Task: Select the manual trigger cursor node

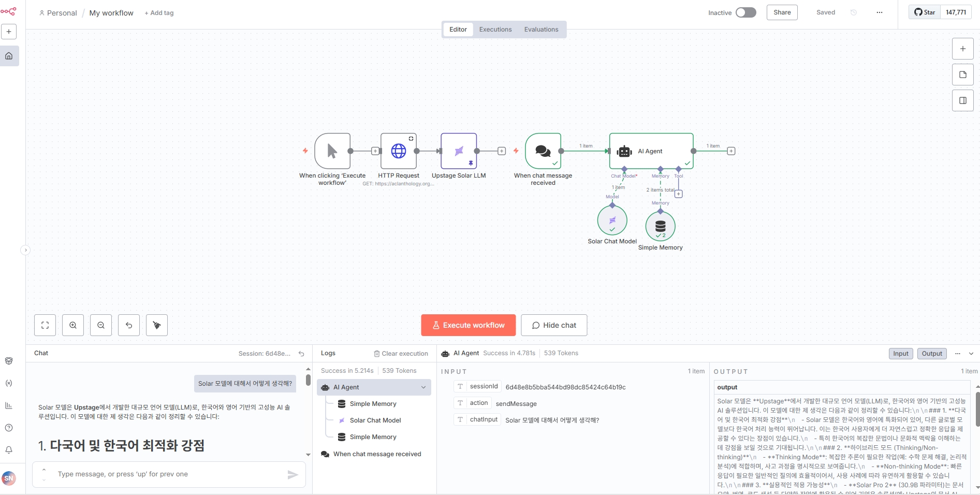Action: pyautogui.click(x=332, y=151)
